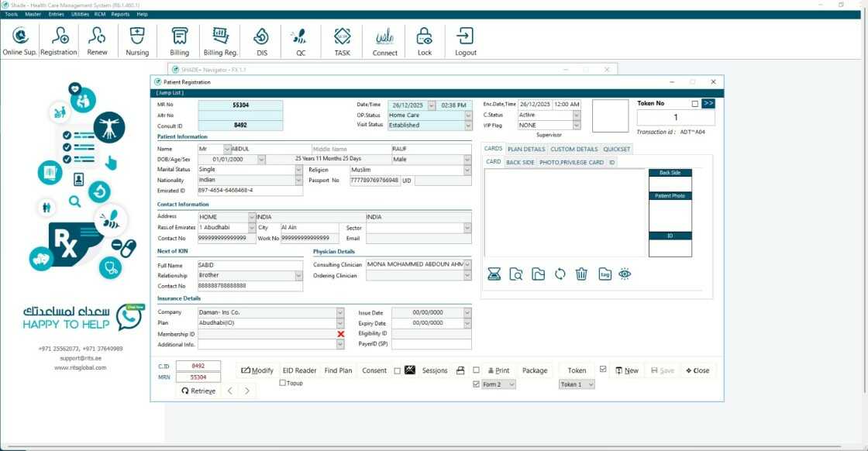Open Online Sup. from the toolbar
The image size is (868, 451).
click(x=20, y=42)
